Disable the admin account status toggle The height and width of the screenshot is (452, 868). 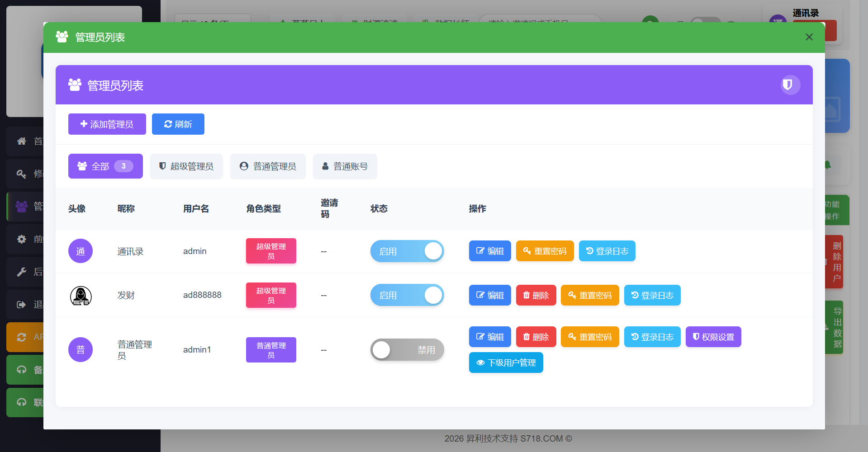(407, 251)
